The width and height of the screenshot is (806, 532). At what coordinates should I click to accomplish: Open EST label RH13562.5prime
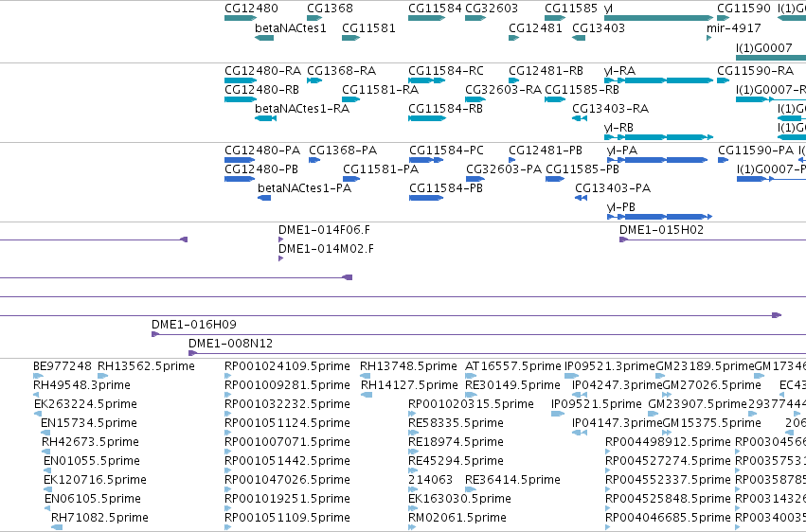coord(146,366)
